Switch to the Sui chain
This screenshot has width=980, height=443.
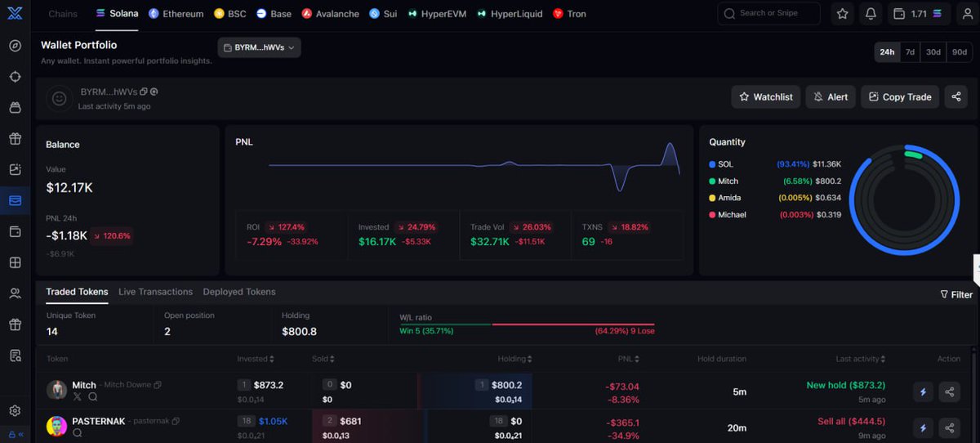(x=382, y=14)
